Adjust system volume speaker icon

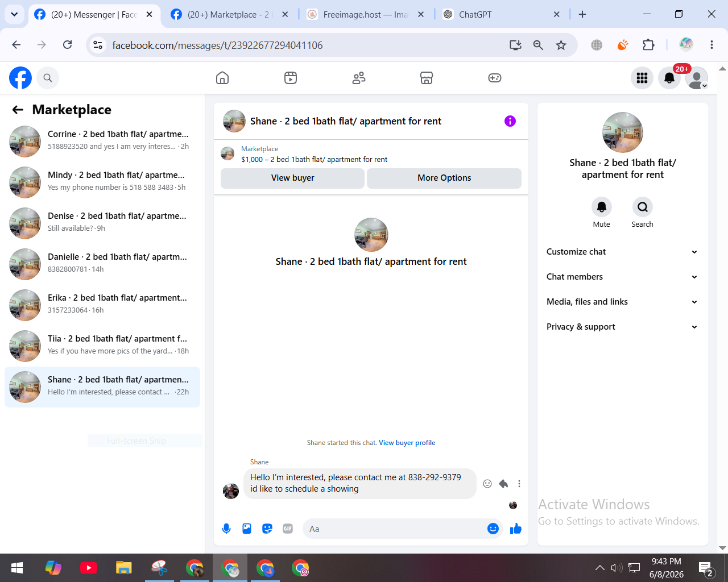click(x=617, y=568)
